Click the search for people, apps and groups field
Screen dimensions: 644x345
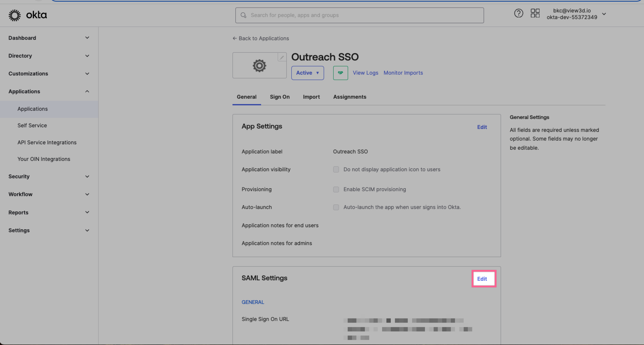[x=360, y=15]
